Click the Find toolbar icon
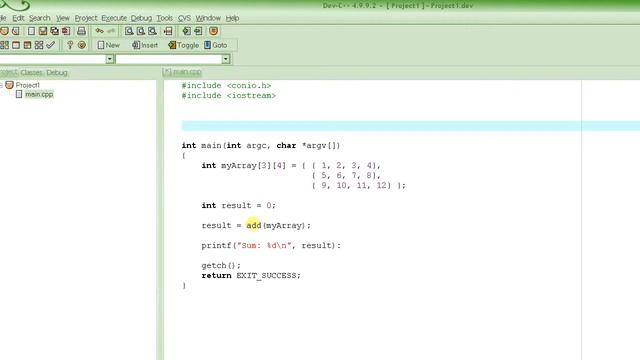The height and width of the screenshot is (360, 640). (x=129, y=31)
